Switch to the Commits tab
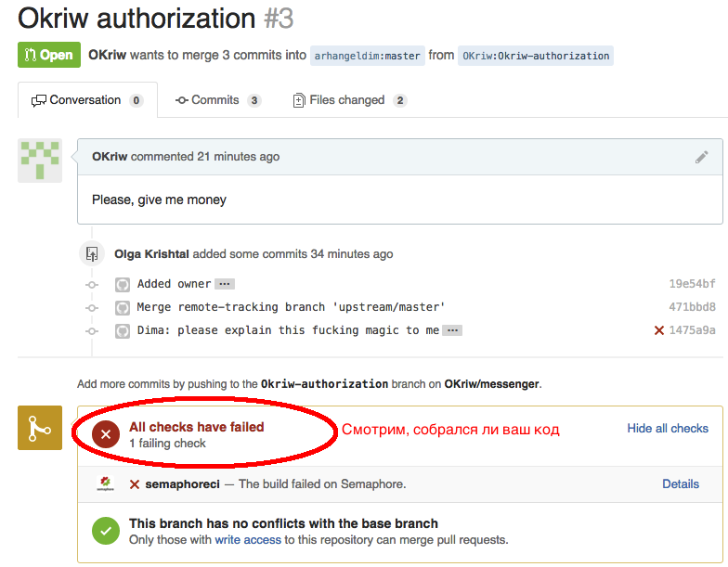Image resolution: width=728 pixels, height=567 pixels. coord(217,100)
